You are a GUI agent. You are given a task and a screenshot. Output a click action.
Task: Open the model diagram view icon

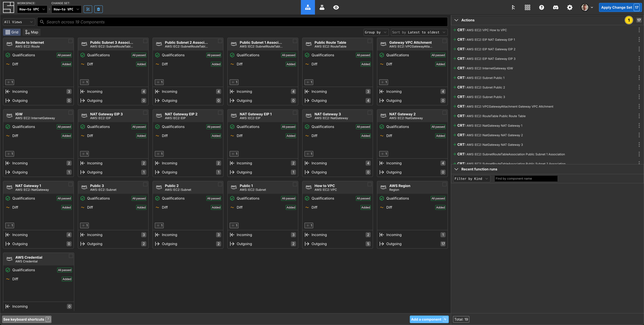[308, 7]
